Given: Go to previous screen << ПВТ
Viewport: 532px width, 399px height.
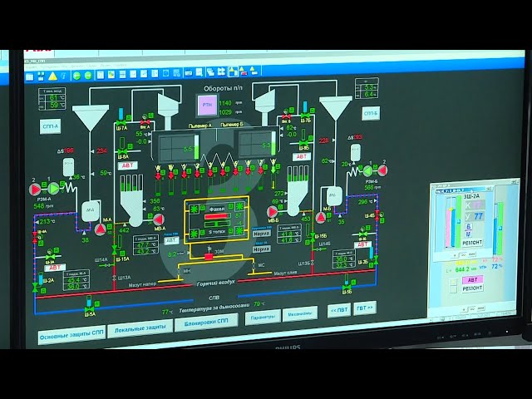Looking at the screenshot, I should [339, 310].
